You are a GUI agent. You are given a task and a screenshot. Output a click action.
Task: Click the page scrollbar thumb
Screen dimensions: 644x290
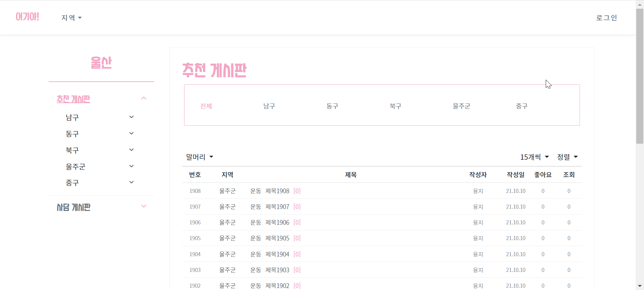[x=640, y=76]
